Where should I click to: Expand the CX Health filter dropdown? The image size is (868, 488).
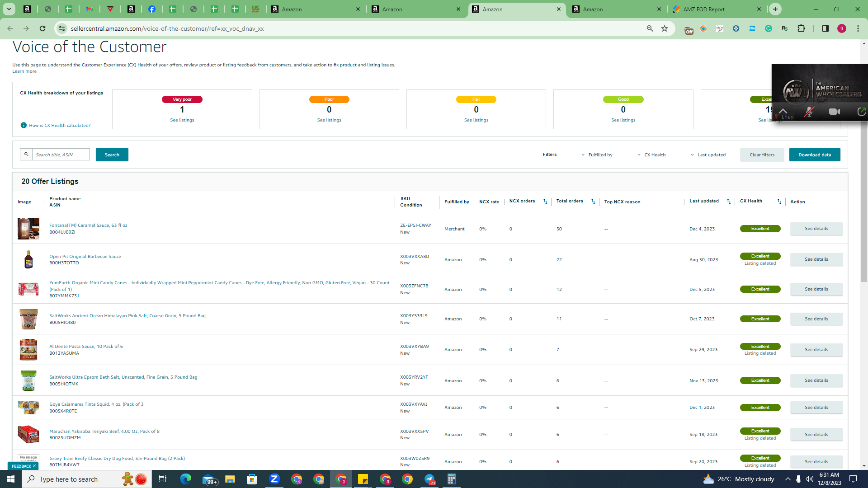(651, 155)
